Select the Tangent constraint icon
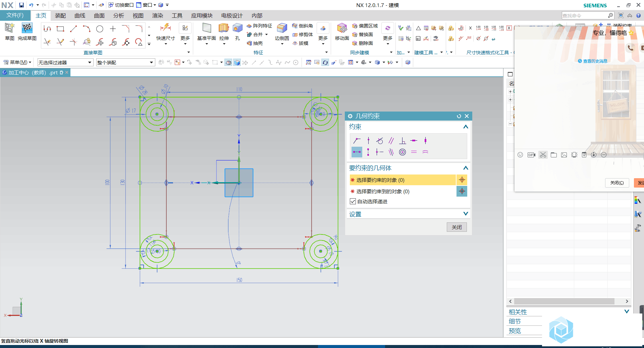644x348 pixels. pyautogui.click(x=380, y=141)
